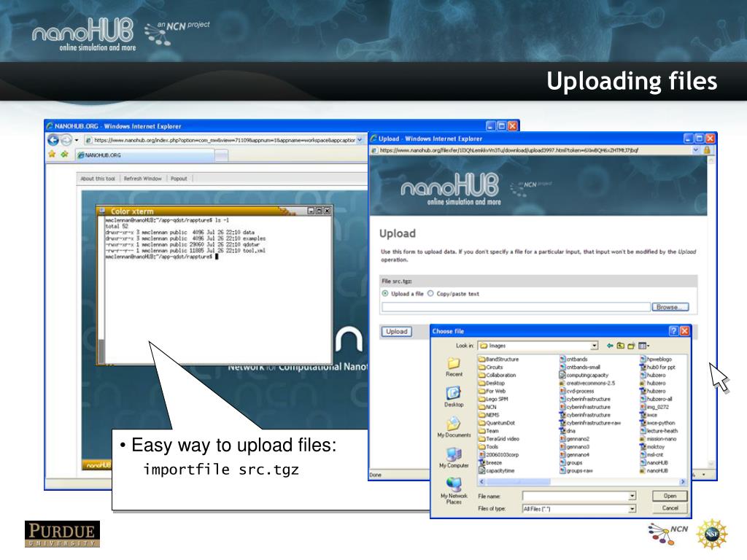Select Copy/paste text radio option
747x560 pixels.
(x=430, y=293)
